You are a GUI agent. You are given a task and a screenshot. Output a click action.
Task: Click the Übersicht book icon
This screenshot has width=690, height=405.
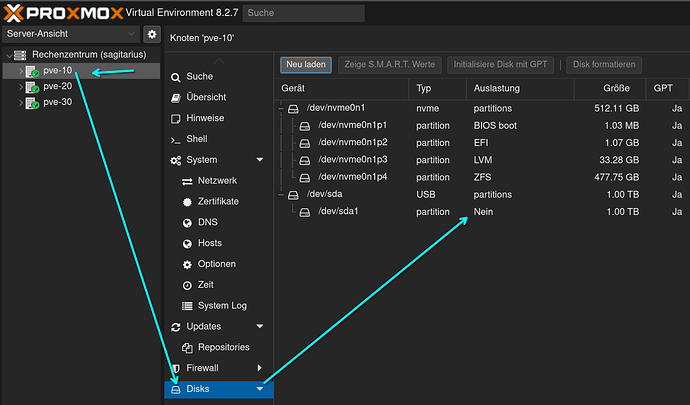pos(176,98)
